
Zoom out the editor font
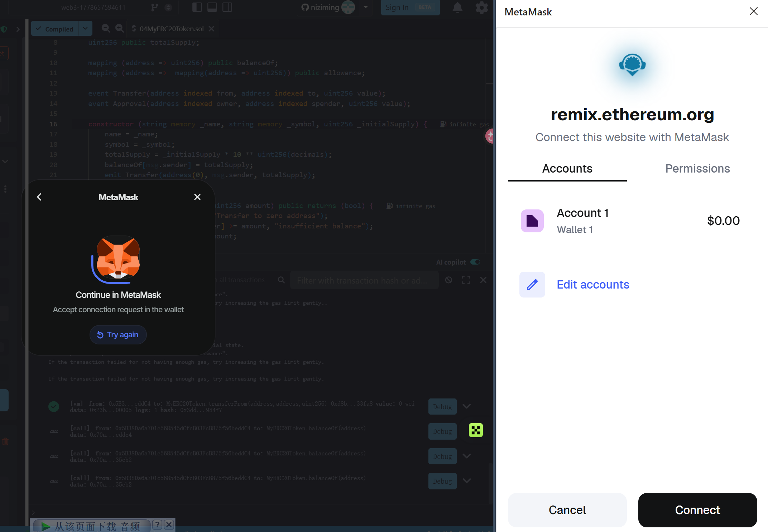pos(106,28)
